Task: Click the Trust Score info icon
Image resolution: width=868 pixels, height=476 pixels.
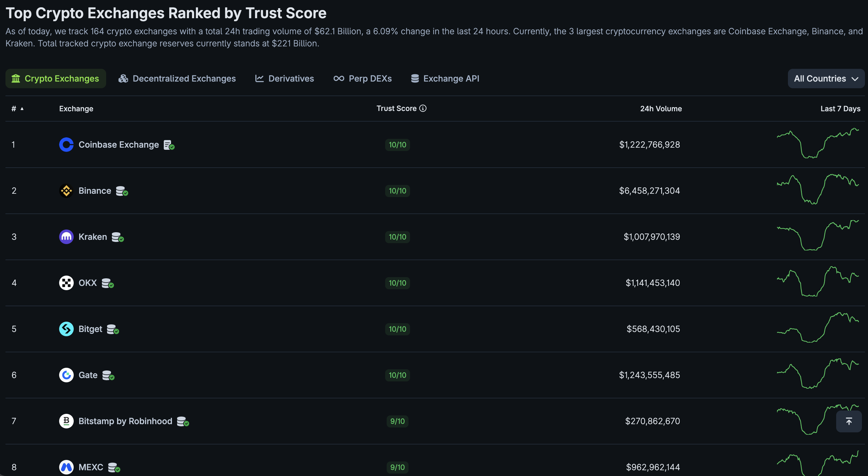Action: [x=423, y=108]
